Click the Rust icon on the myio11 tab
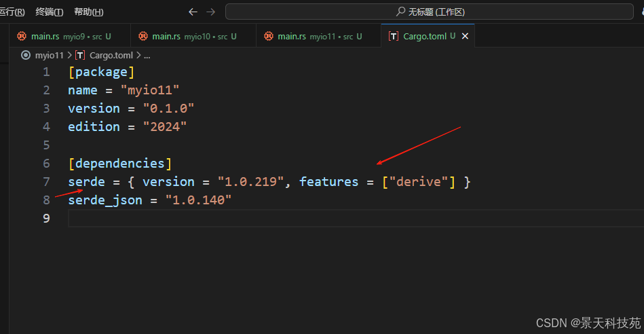Viewport: 644px width, 334px height. (x=269, y=36)
